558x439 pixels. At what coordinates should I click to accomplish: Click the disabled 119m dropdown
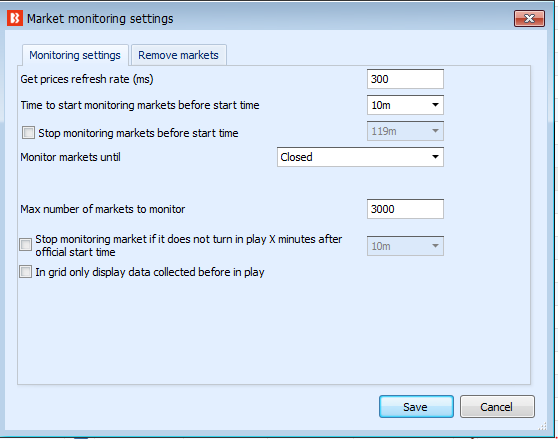click(405, 131)
